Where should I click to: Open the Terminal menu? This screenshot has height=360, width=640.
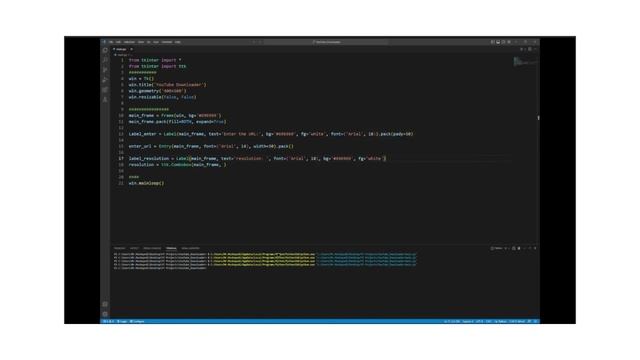pos(167,42)
